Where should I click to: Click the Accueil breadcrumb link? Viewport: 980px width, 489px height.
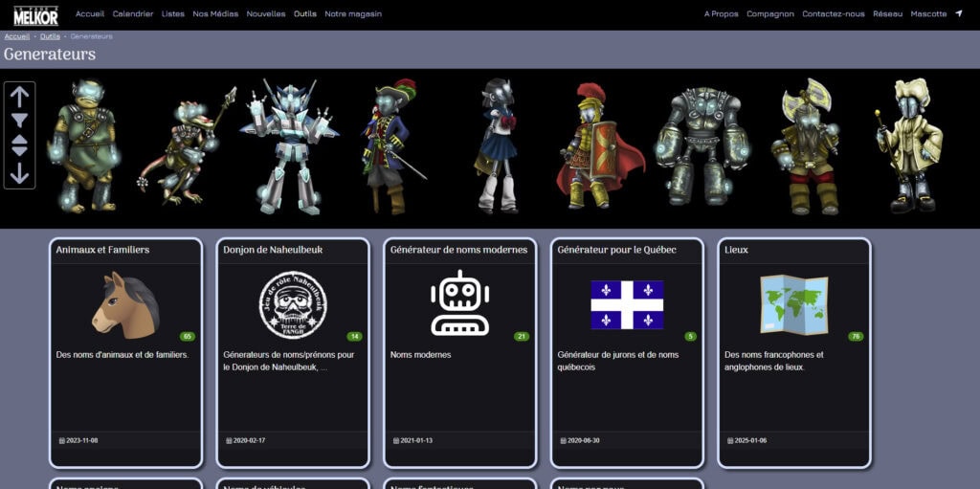[16, 36]
